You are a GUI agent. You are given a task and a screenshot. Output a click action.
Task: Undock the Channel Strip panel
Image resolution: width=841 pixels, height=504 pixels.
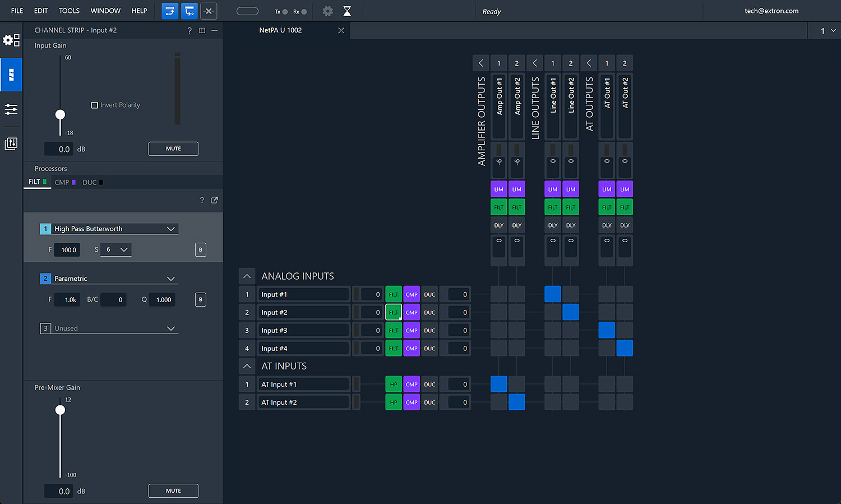coord(202,30)
